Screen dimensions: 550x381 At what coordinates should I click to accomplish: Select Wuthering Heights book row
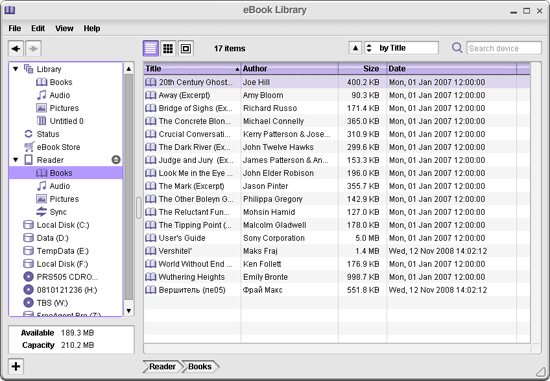(337, 277)
